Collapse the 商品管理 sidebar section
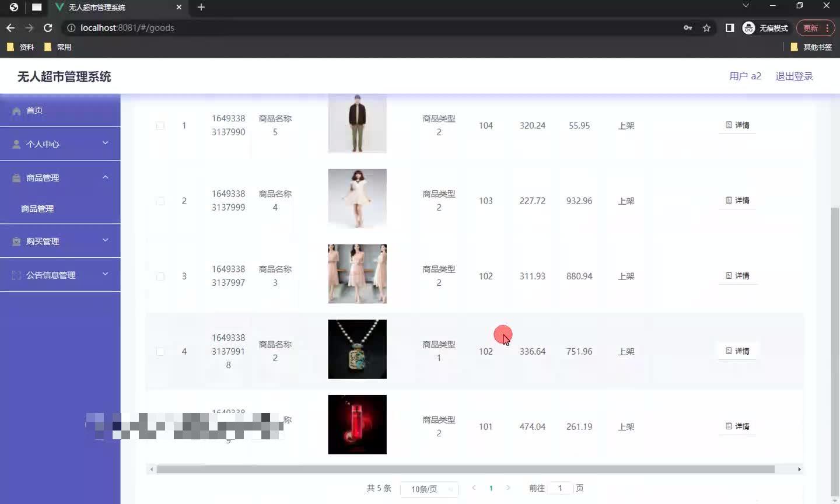840x504 pixels. (x=60, y=177)
